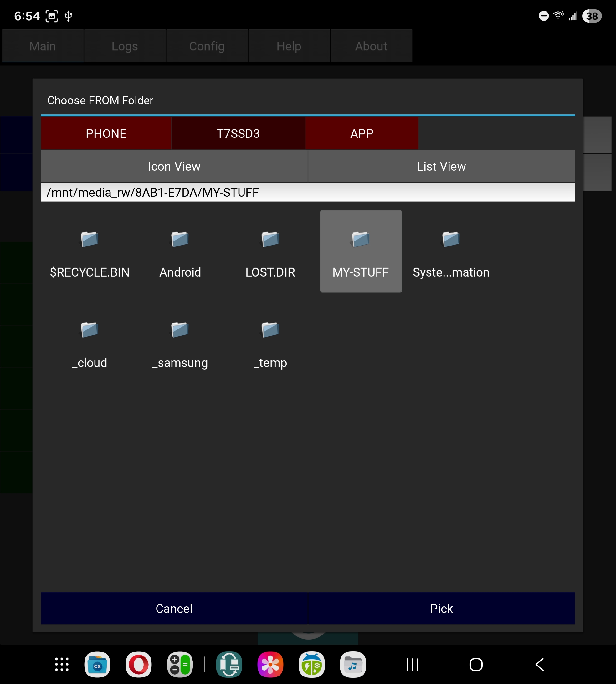Screen dimensions: 616x684
Task: Open the app drawer grid icon
Action: pos(62,664)
